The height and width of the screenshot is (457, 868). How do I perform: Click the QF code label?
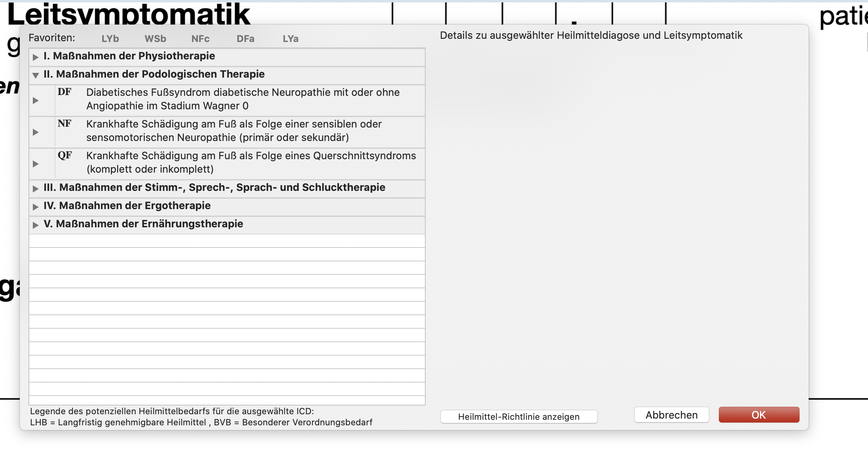(65, 155)
